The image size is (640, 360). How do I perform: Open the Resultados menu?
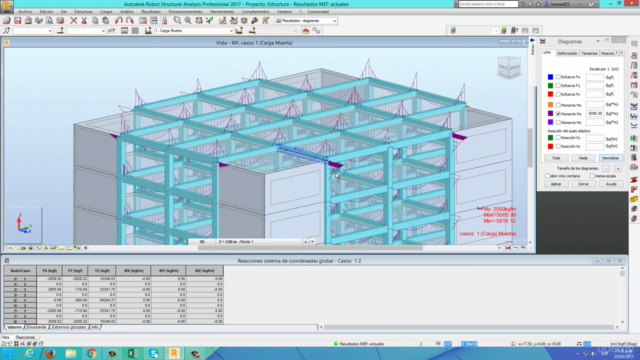pyautogui.click(x=151, y=11)
